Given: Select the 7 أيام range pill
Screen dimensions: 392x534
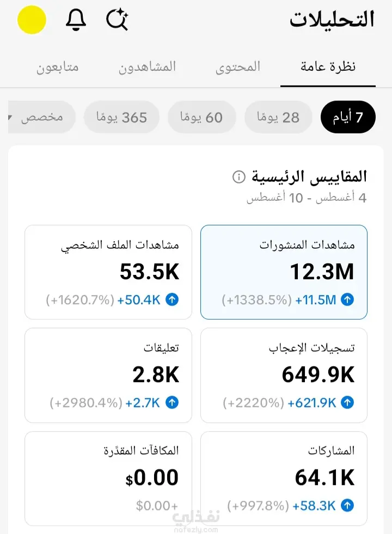Looking at the screenshot, I should [348, 117].
